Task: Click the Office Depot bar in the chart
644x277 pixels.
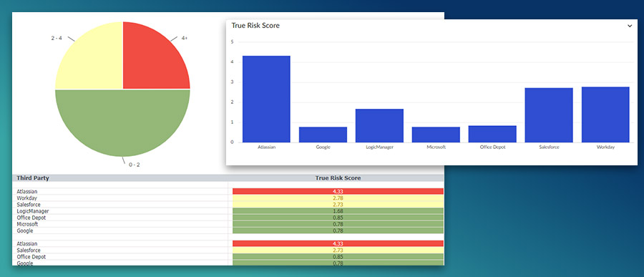Action: tap(492, 134)
